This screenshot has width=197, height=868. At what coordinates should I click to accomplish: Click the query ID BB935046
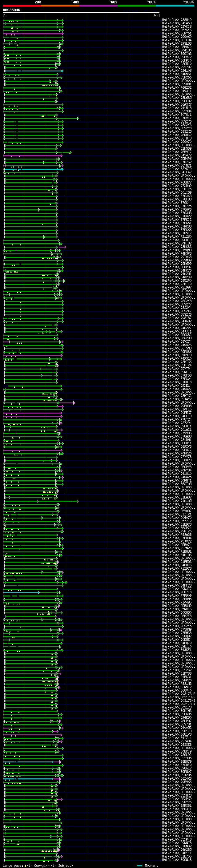(x=11, y=10)
